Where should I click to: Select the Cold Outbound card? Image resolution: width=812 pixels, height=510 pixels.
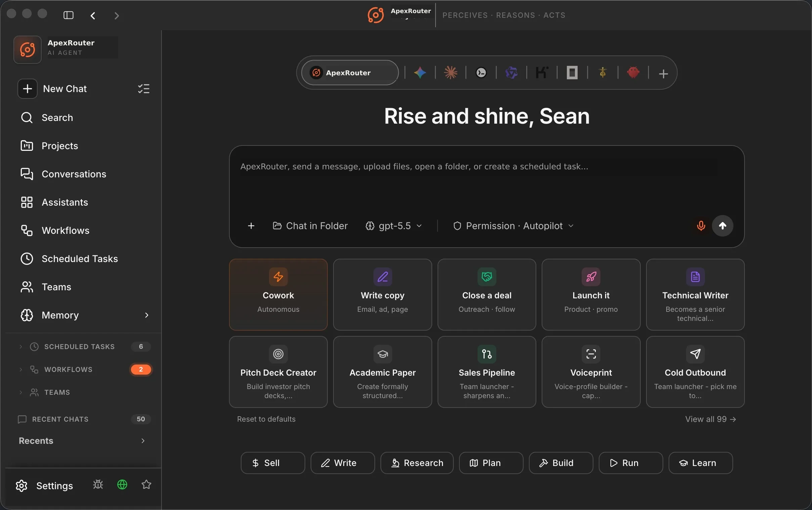coord(695,372)
